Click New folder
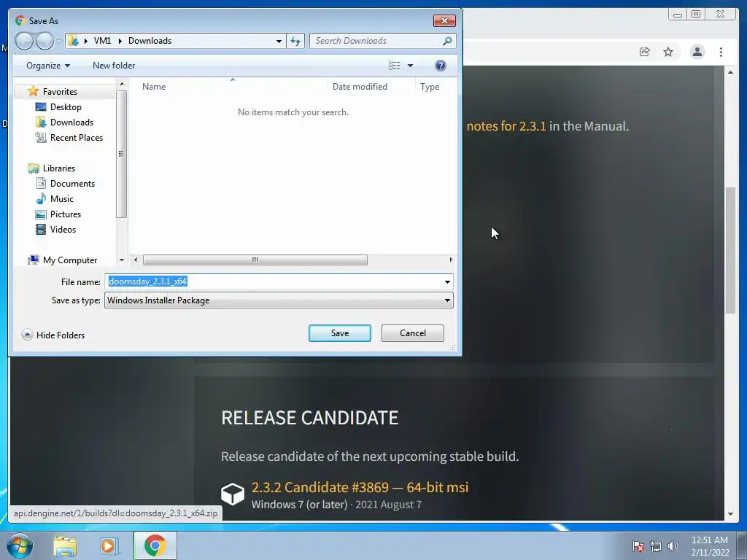747x560 pixels. point(114,65)
